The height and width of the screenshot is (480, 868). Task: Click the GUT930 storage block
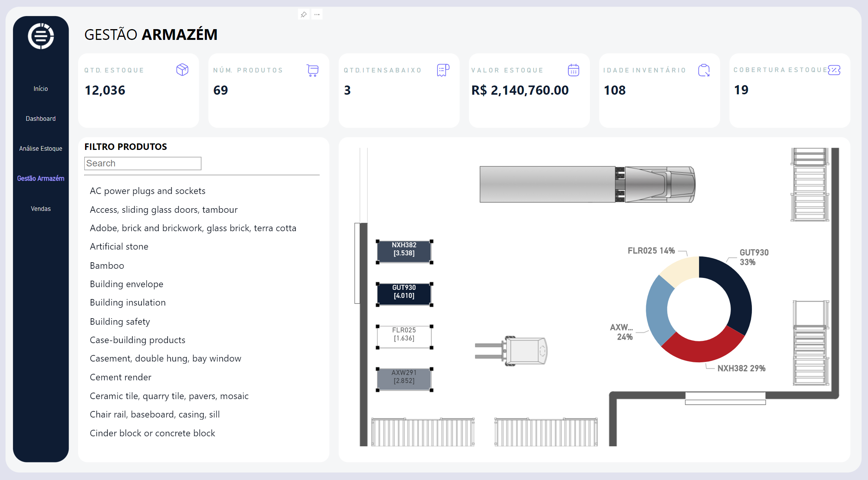(x=404, y=294)
